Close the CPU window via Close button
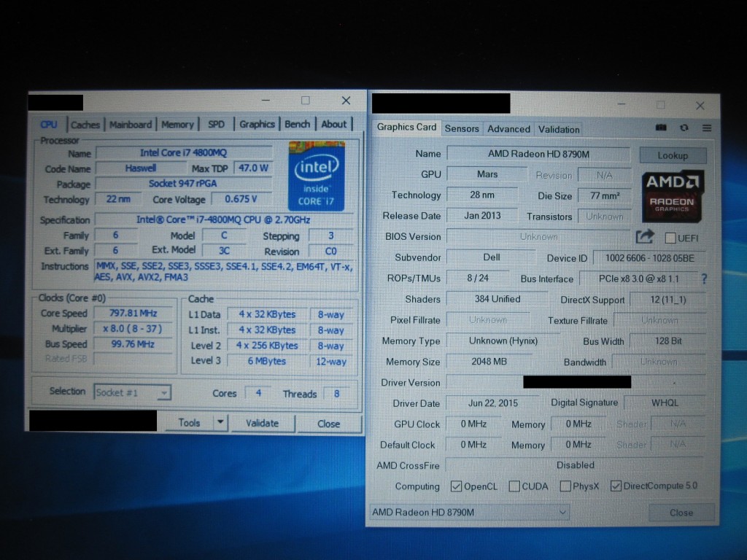 click(x=329, y=424)
